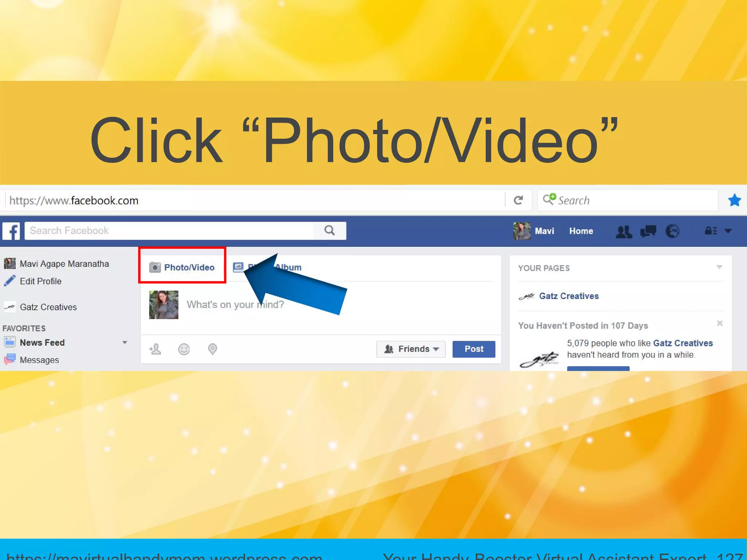Click the camera icon beside Photo/Video
Screen dimensions: 747x560
[x=155, y=267]
